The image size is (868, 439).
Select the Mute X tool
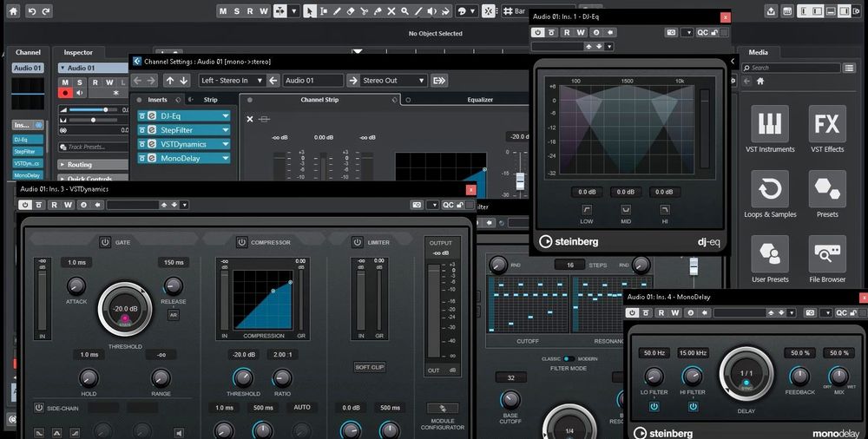[391, 11]
